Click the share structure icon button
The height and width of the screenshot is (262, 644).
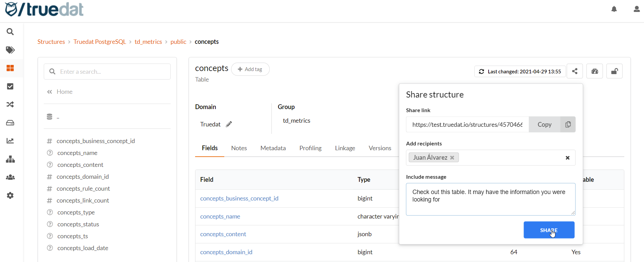[x=574, y=71]
